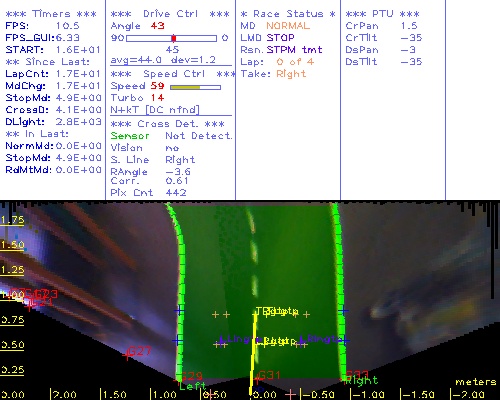Click the meters axis label
This screenshot has height=400, width=500.
point(476,382)
